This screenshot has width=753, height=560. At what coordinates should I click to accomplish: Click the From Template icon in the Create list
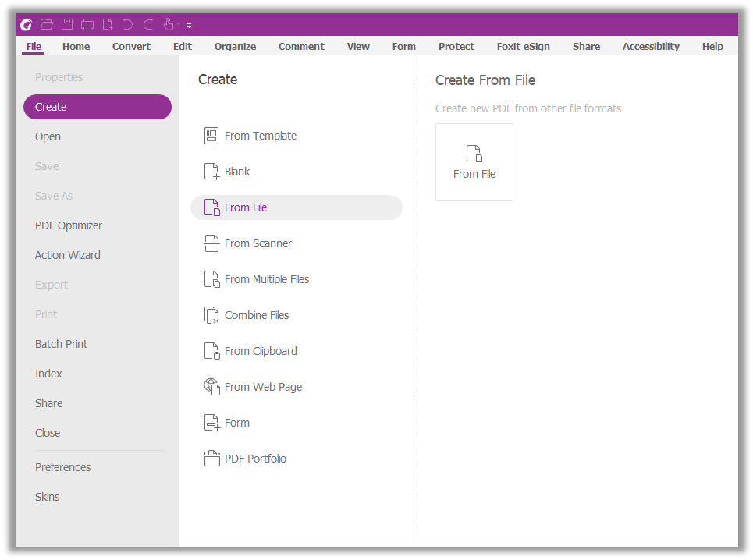[x=211, y=136]
